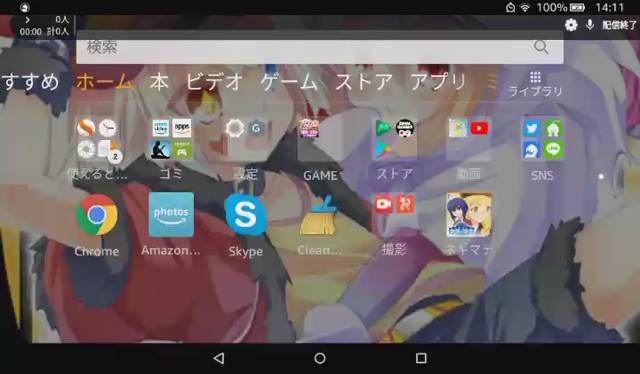Open the ゴミ folder
This screenshot has width=640, height=374.
[x=171, y=139]
